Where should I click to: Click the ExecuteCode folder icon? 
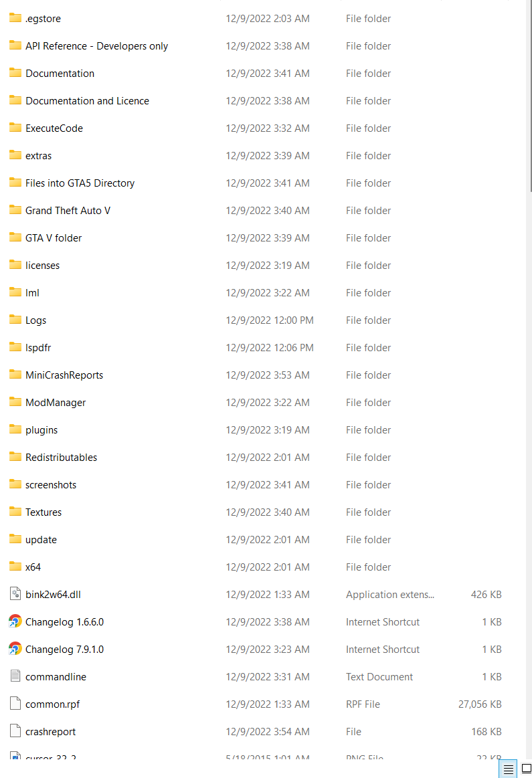point(15,128)
